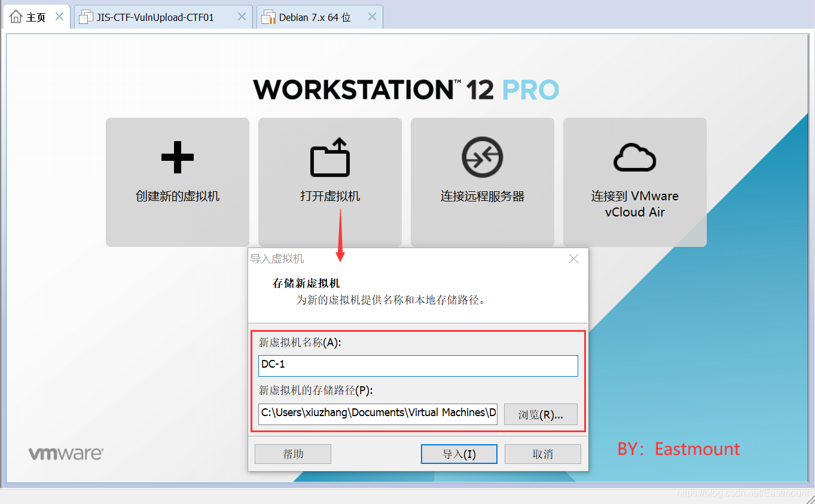This screenshot has height=504, width=815.
Task: Click the 帮助 button
Action: (293, 454)
